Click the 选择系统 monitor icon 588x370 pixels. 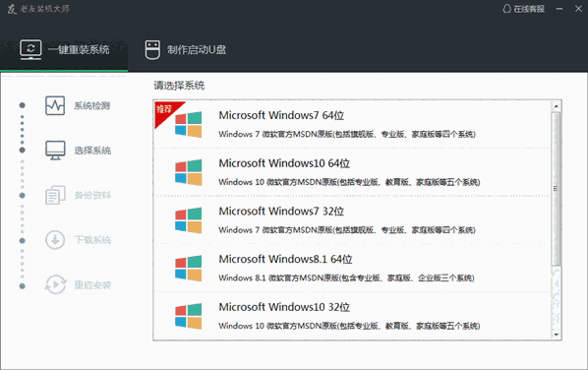point(55,151)
